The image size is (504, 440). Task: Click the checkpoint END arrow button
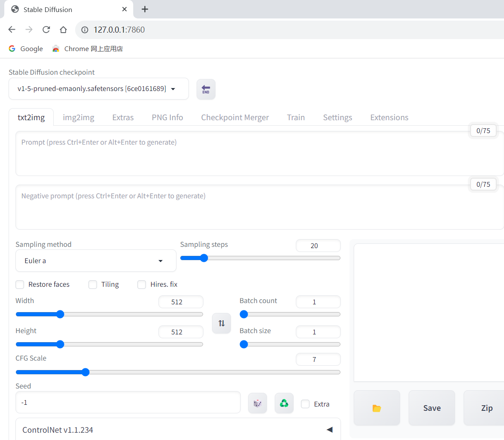[x=206, y=89]
